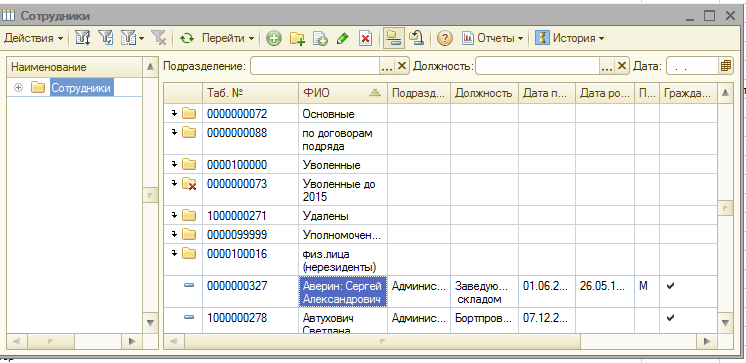Select Аверин Сергей Александрович cell
The image size is (746, 363).
click(x=343, y=292)
